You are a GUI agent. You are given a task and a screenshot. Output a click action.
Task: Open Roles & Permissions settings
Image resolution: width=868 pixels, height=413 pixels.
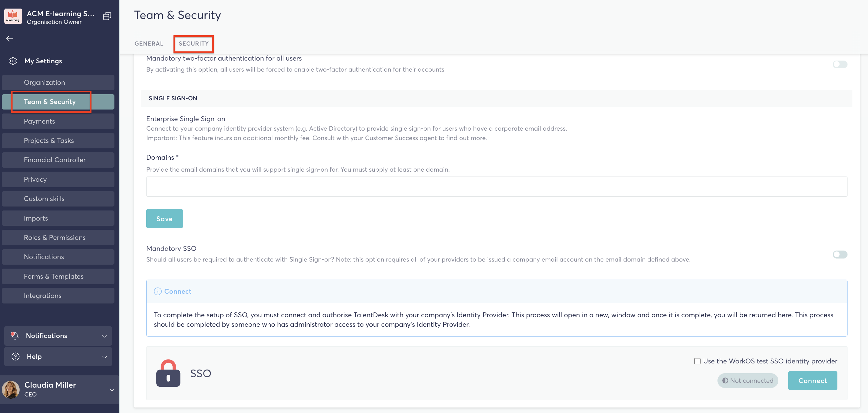[x=54, y=237]
